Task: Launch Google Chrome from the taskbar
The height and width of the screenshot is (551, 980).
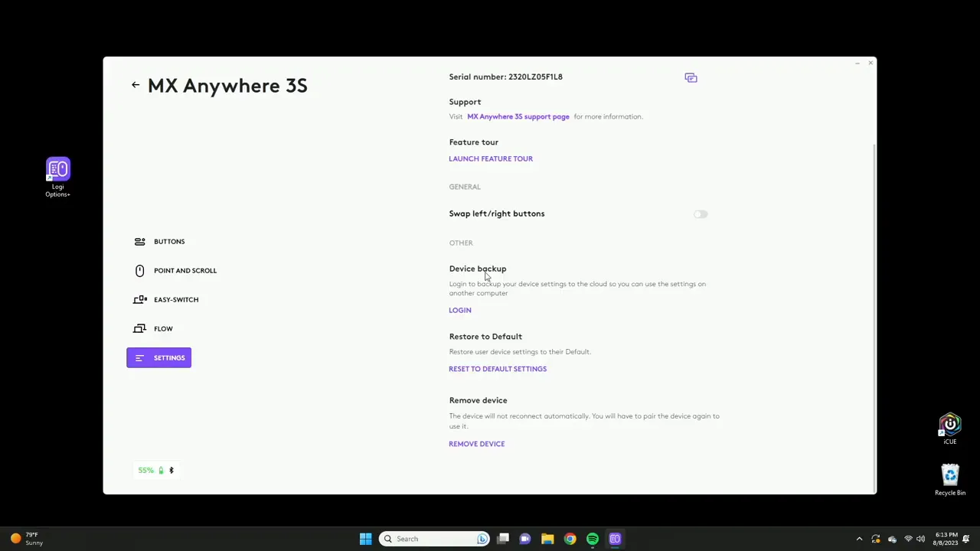Action: (x=570, y=539)
